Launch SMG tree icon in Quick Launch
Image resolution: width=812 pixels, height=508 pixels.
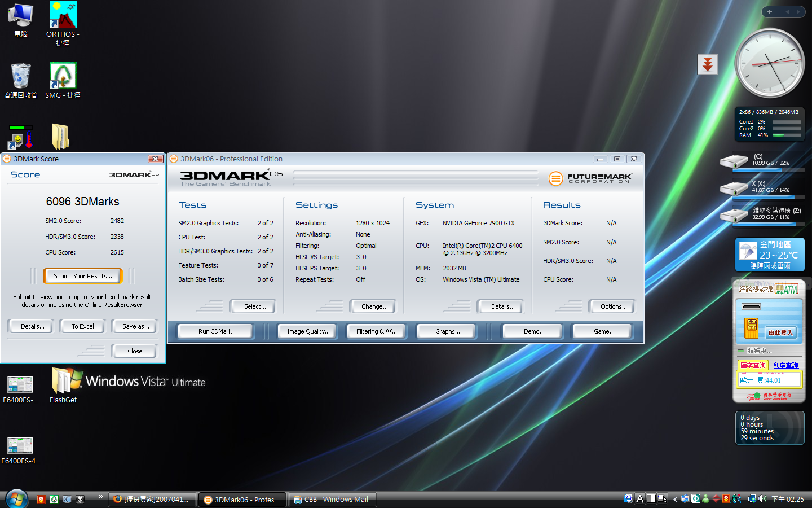click(54, 499)
